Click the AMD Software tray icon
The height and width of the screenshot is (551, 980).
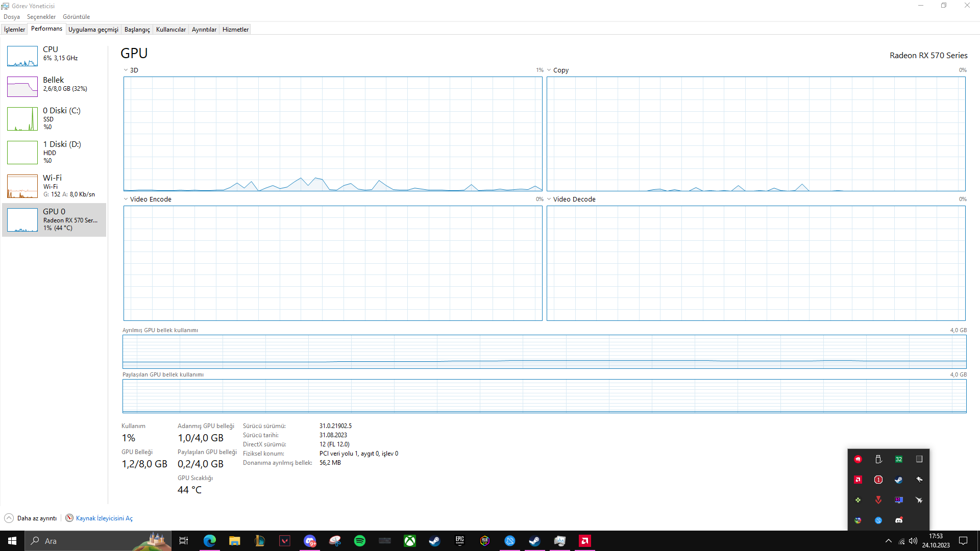click(858, 480)
